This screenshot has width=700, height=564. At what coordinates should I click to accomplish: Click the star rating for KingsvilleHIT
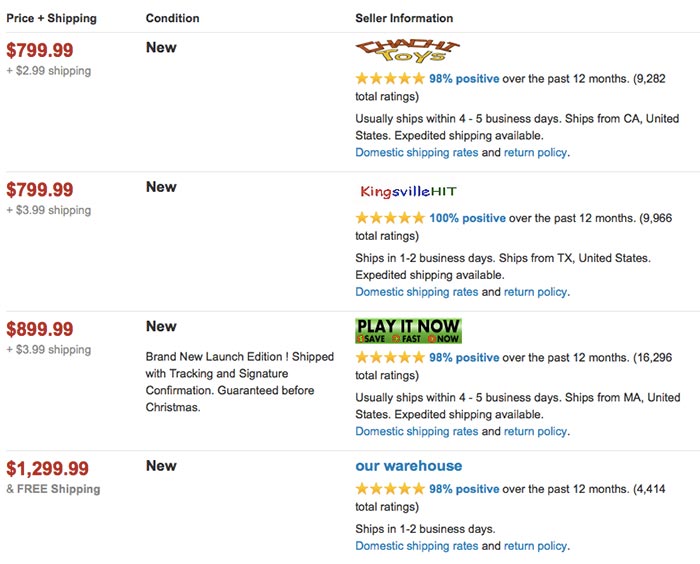[390, 218]
